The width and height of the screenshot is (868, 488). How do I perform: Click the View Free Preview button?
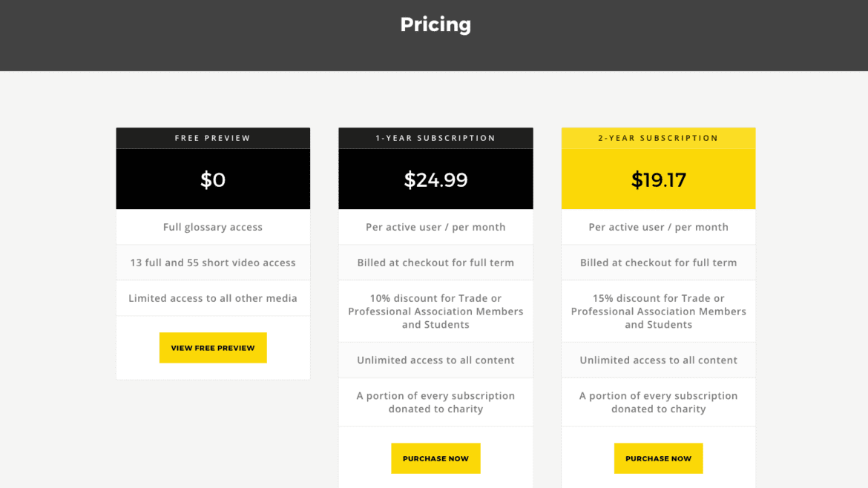click(213, 348)
